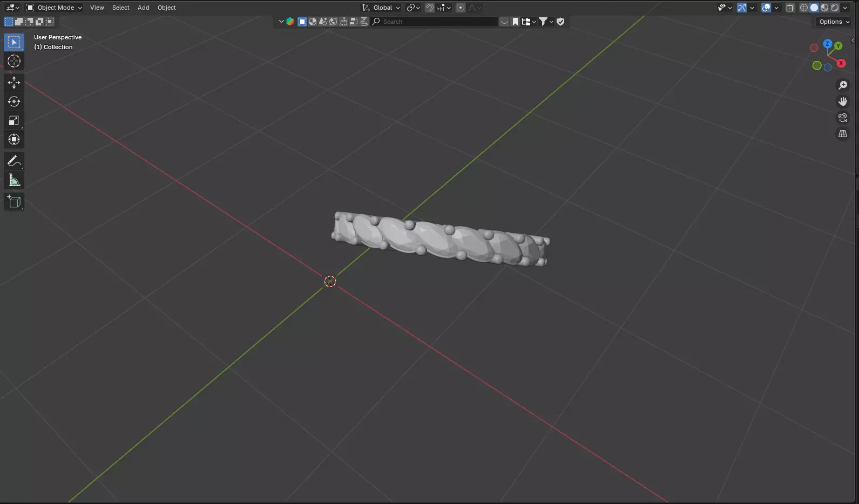Click the zoom view magnifier icon

842,85
